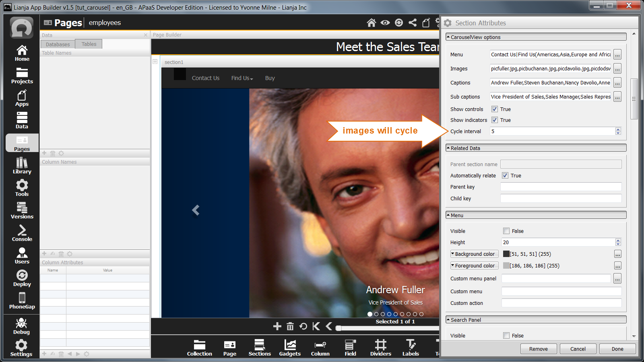Collapse the Related Data section
Screen dimensions: 644x362
click(x=448, y=148)
